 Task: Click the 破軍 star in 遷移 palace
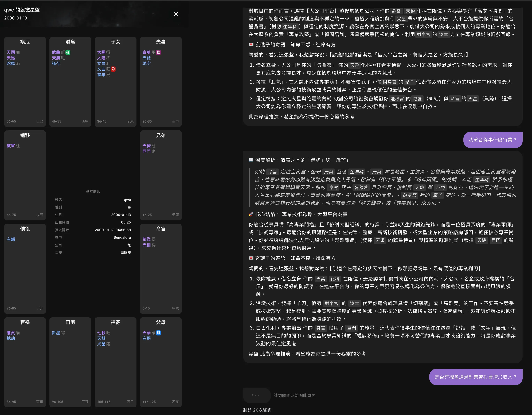pyautogui.click(x=11, y=146)
